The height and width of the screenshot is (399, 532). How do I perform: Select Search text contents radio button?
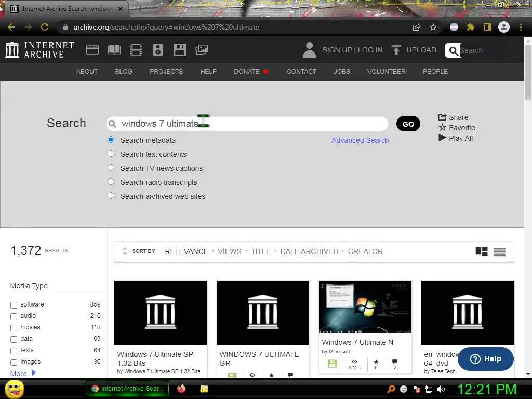coord(111,154)
